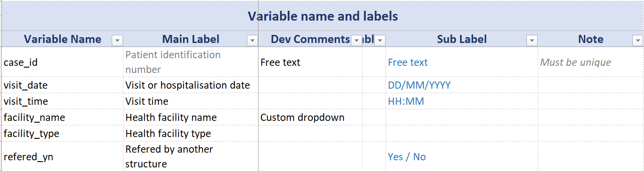Select the refered_yn variable cell

click(62, 156)
